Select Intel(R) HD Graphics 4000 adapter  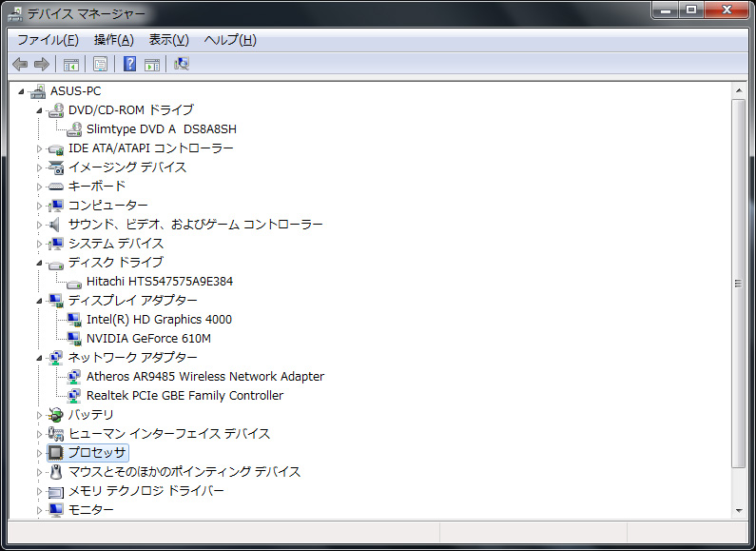pyautogui.click(x=159, y=319)
